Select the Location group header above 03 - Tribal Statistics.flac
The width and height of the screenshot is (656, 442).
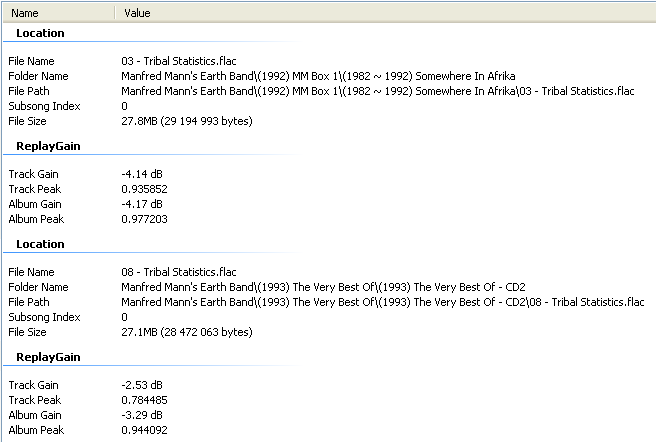point(40,33)
